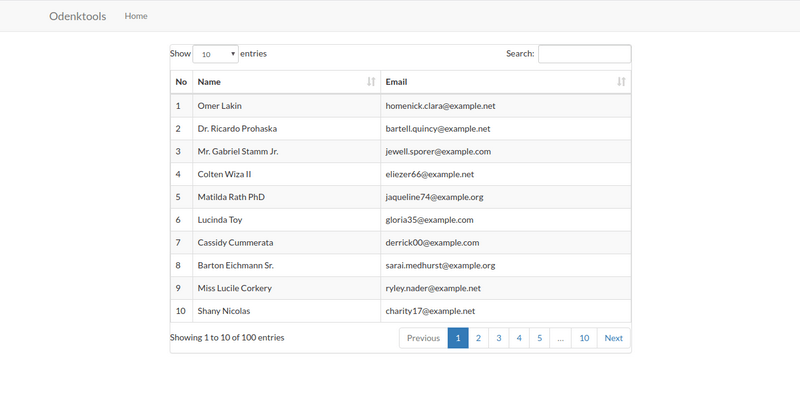Click the Search label text

pyautogui.click(x=520, y=54)
